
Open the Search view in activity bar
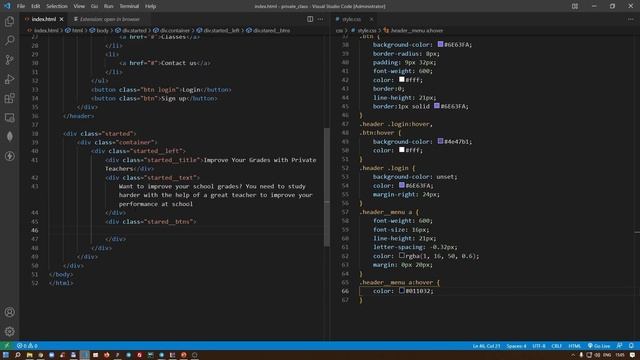click(x=9, y=40)
